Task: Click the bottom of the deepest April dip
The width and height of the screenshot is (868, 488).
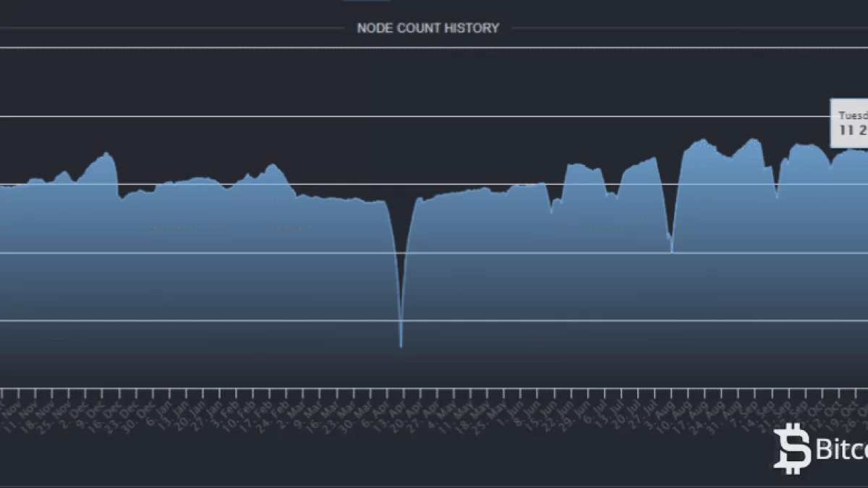Action: tap(401, 346)
